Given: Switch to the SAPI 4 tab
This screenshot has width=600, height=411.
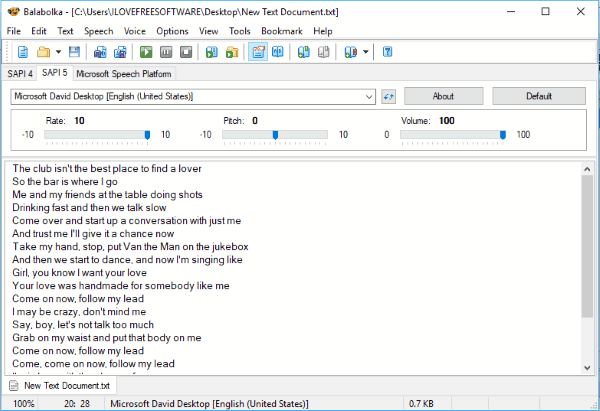Looking at the screenshot, I should click(x=20, y=73).
